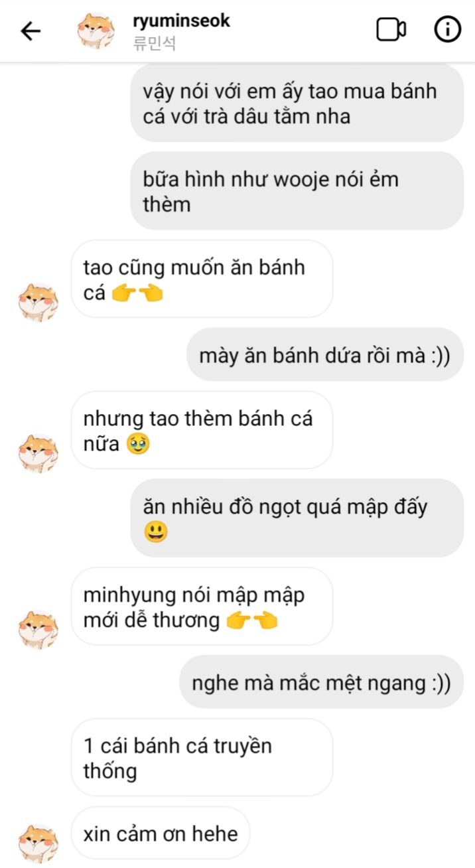Select the message 'vậy nói với em ấy tao mua bánh'
475x868 pixels.
(297, 104)
